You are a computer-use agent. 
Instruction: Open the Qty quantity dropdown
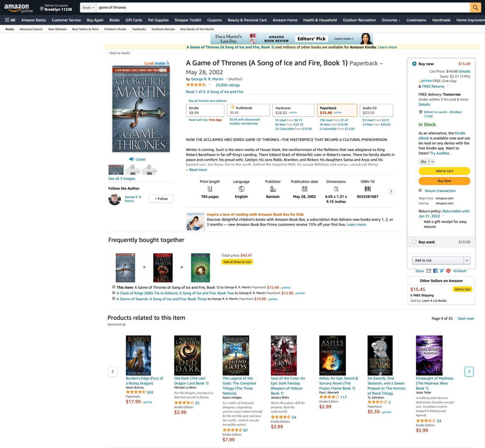click(427, 161)
